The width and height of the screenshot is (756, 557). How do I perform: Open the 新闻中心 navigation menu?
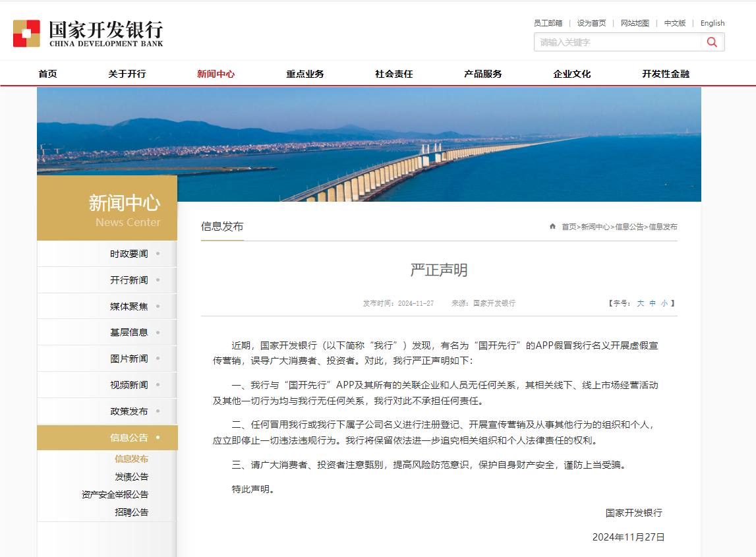coord(216,74)
